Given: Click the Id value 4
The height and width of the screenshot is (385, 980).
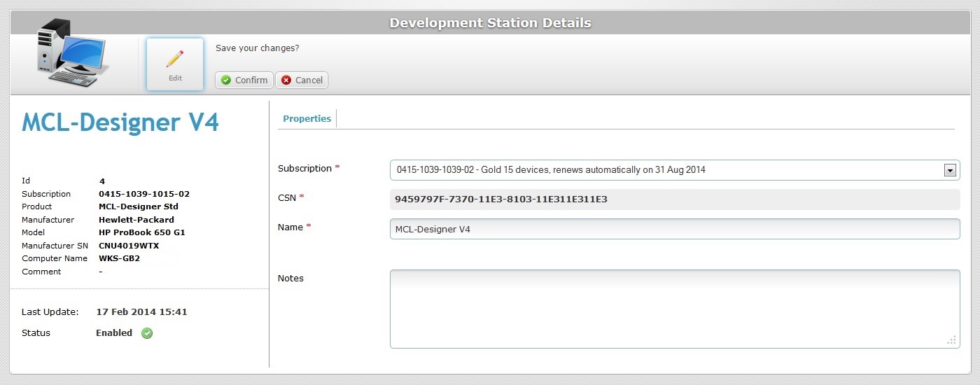Looking at the screenshot, I should pyautogui.click(x=102, y=181).
